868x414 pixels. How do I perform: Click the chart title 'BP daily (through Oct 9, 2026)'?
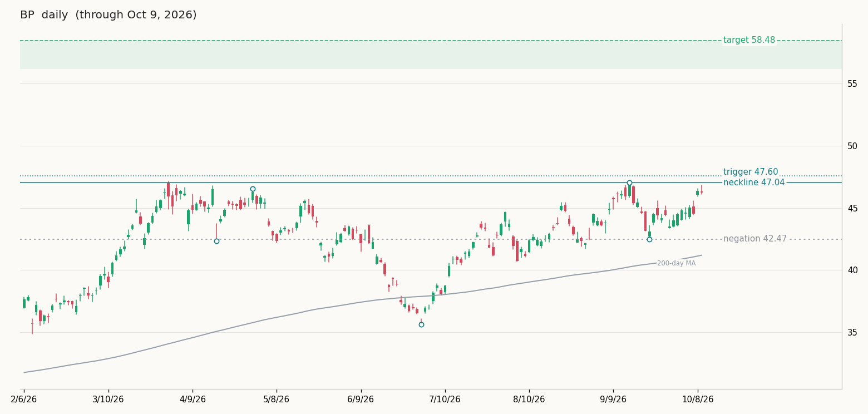[x=108, y=15]
